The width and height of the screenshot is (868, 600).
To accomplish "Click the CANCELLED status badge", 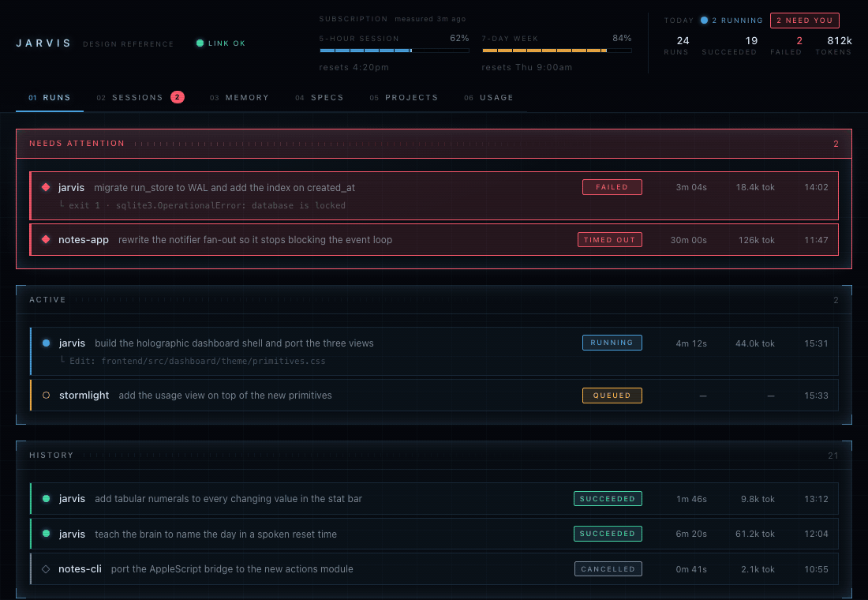I will pos(608,569).
